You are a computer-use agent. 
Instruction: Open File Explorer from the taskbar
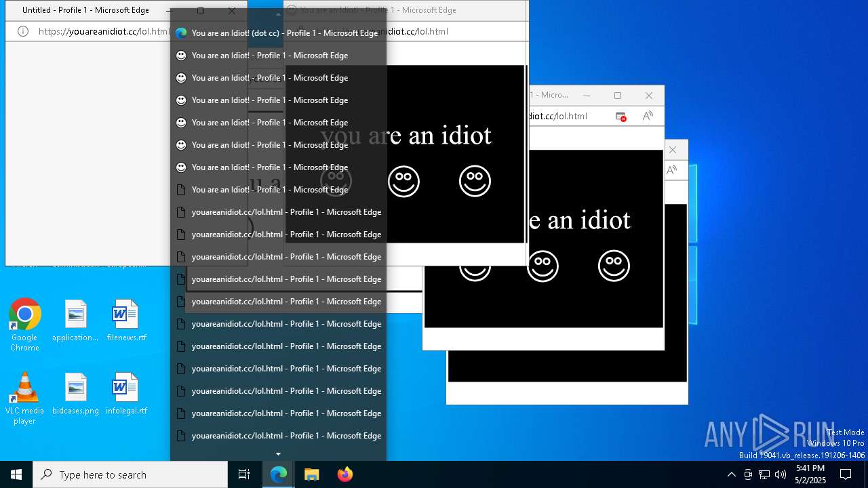(x=311, y=474)
